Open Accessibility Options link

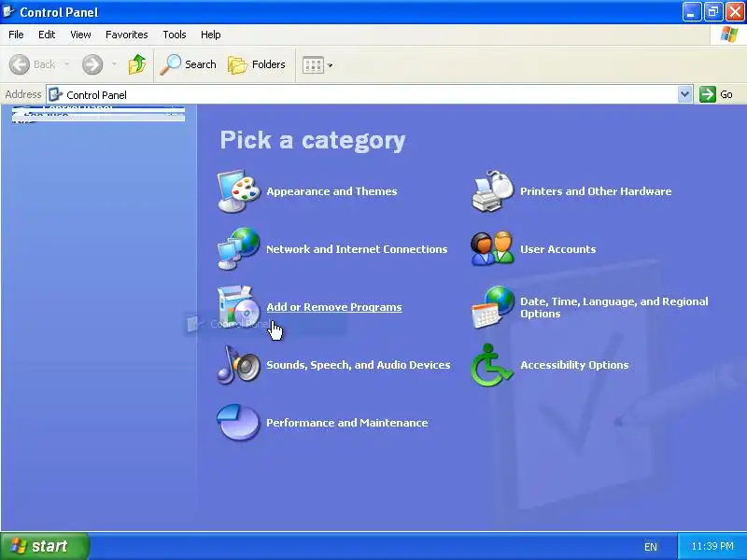(574, 365)
